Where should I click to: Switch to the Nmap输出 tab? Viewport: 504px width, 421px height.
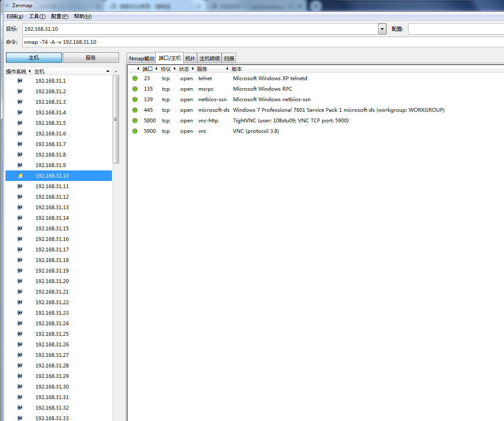pos(141,58)
